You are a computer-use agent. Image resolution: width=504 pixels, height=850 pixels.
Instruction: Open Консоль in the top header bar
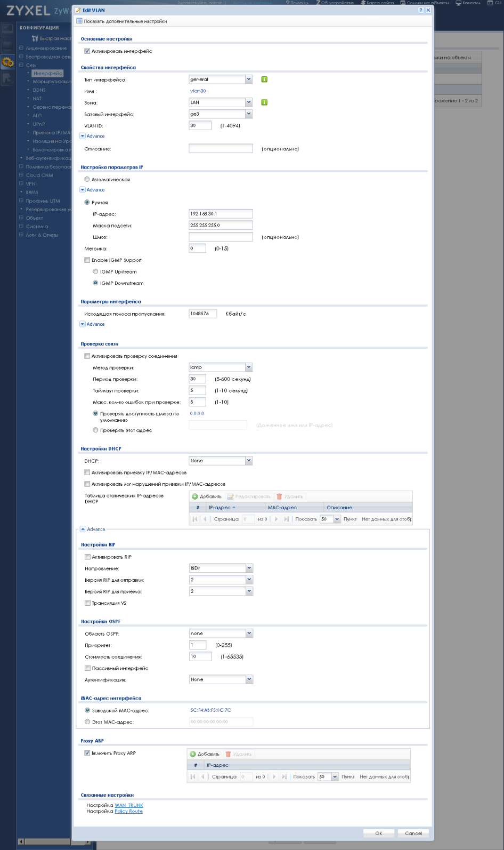468,3
